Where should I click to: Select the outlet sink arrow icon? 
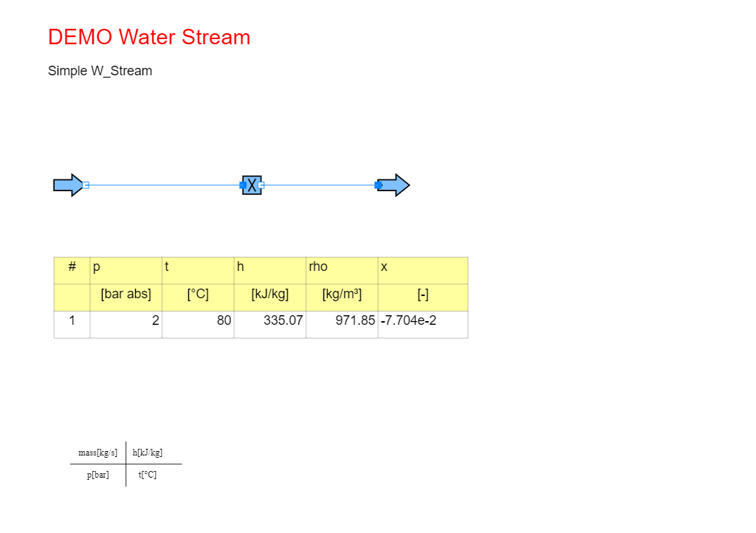click(x=394, y=185)
